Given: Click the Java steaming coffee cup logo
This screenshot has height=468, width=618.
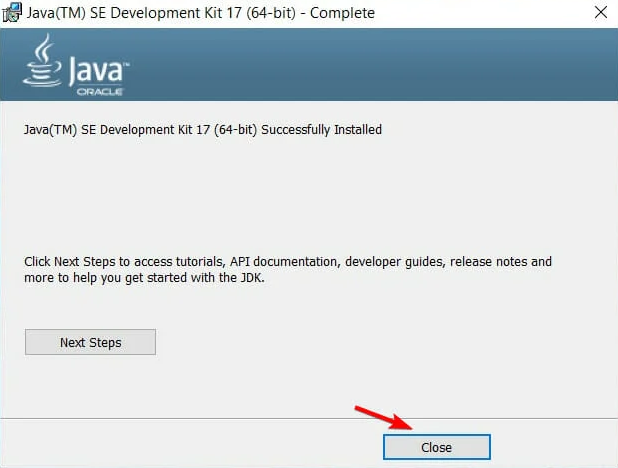Looking at the screenshot, I should point(43,60).
